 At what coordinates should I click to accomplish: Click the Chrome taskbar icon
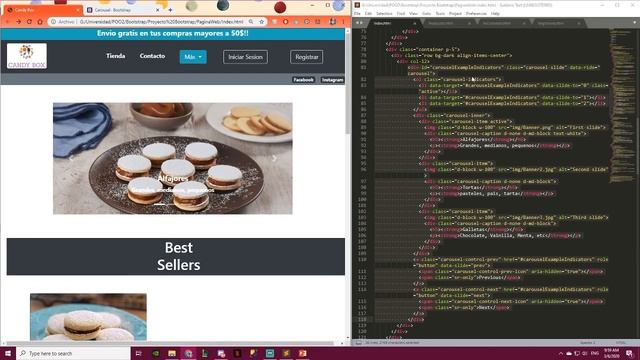click(x=188, y=353)
